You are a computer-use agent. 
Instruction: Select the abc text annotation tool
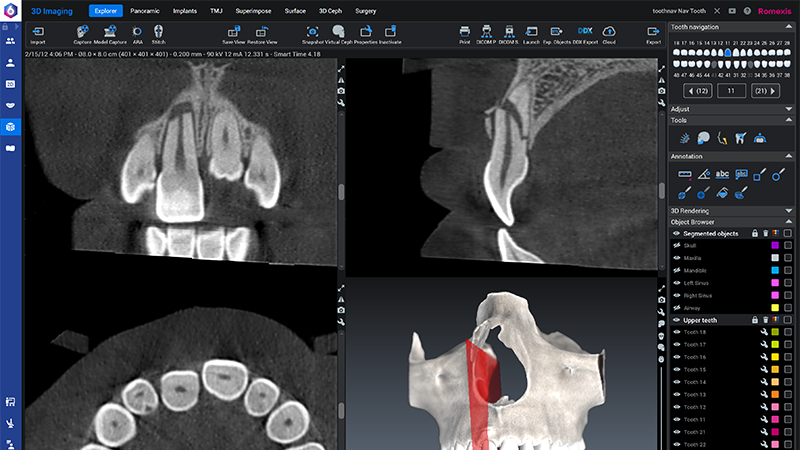click(722, 174)
